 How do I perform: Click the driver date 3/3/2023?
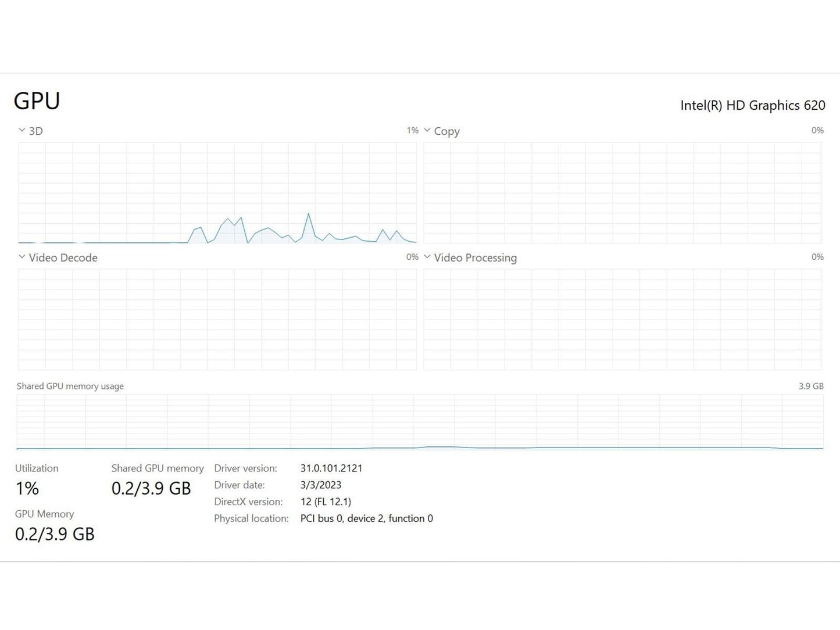321,485
